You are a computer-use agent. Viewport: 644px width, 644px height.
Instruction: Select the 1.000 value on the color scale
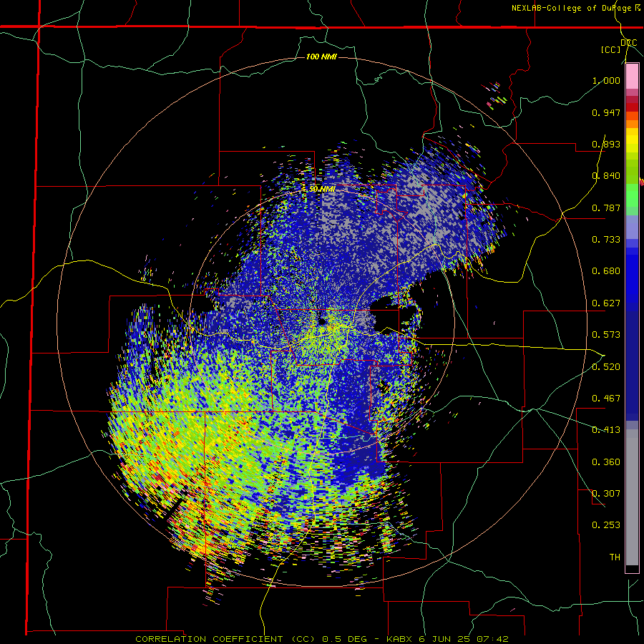pos(606,80)
